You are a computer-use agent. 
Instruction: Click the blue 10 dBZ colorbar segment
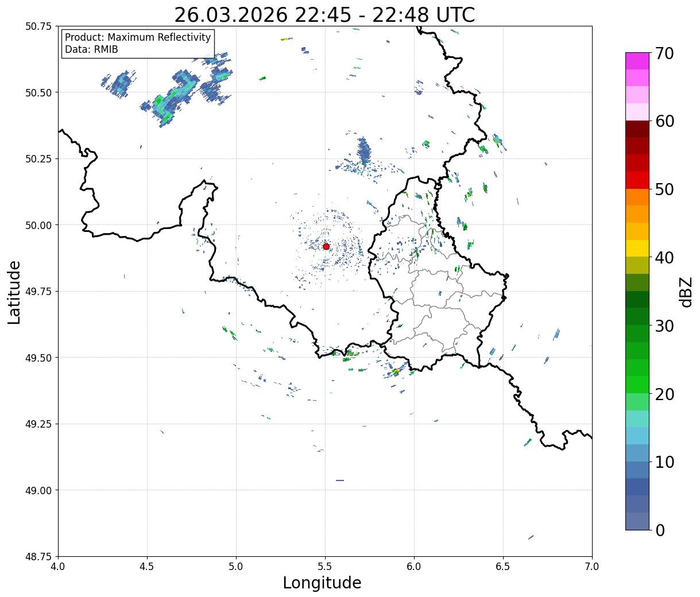pos(637,453)
